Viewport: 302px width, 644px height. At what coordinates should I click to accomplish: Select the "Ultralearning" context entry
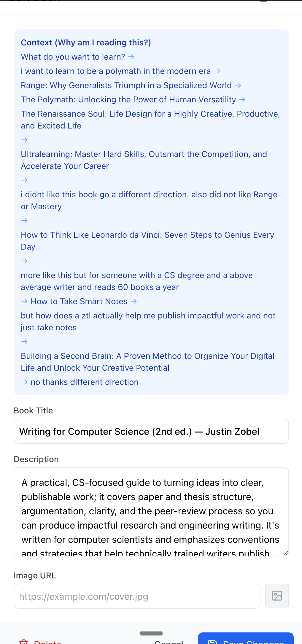click(144, 160)
